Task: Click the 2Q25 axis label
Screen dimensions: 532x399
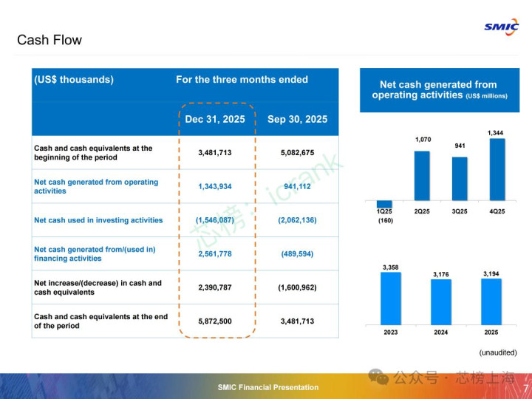Action: coord(422,211)
